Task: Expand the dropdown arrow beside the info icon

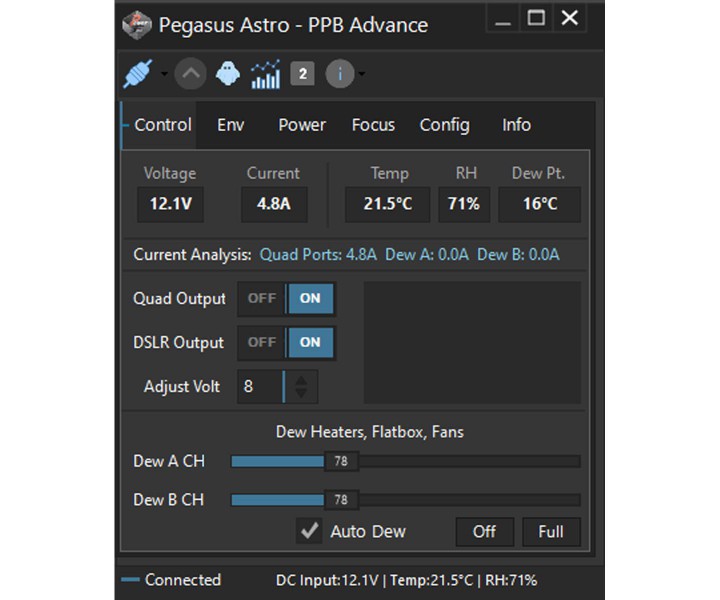Action: [361, 74]
